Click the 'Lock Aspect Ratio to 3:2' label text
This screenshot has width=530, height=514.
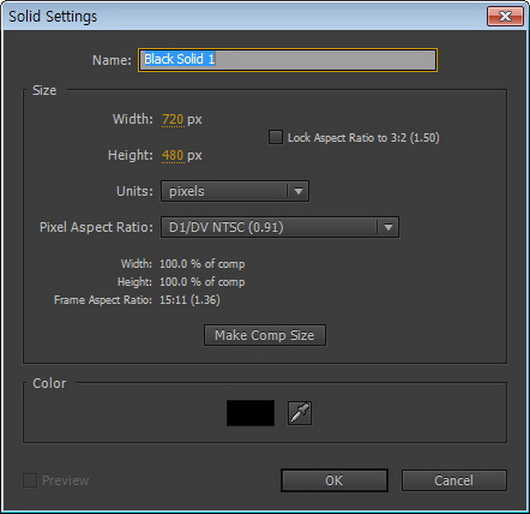tap(363, 138)
